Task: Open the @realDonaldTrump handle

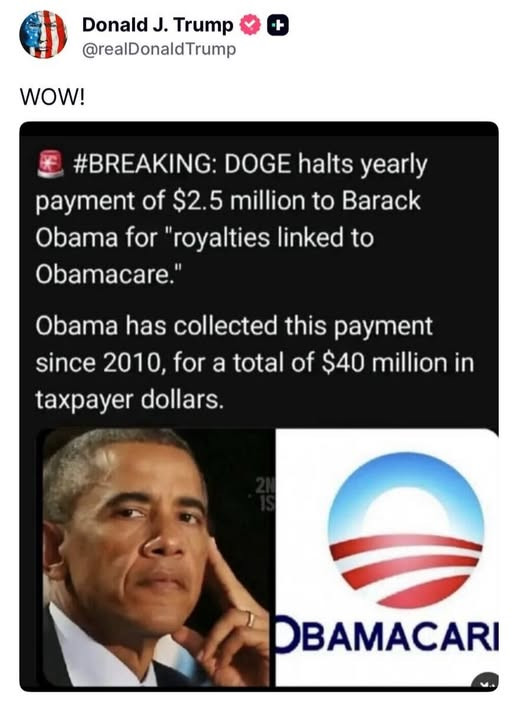Action: (x=159, y=49)
